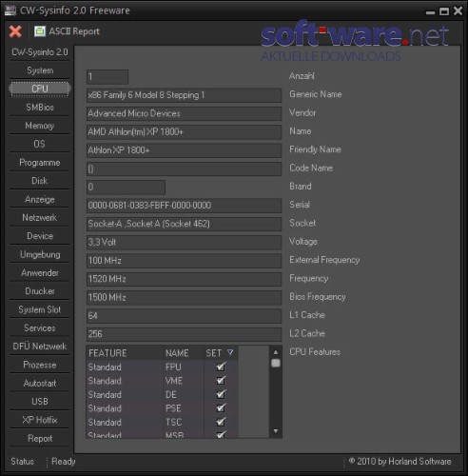The width and height of the screenshot is (468, 476).
Task: Toggle the VME feature checkbox
Action: pos(221,380)
